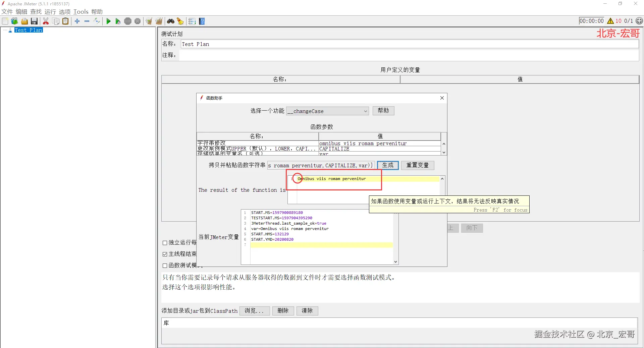Open the 选项 menu

pyautogui.click(x=65, y=12)
